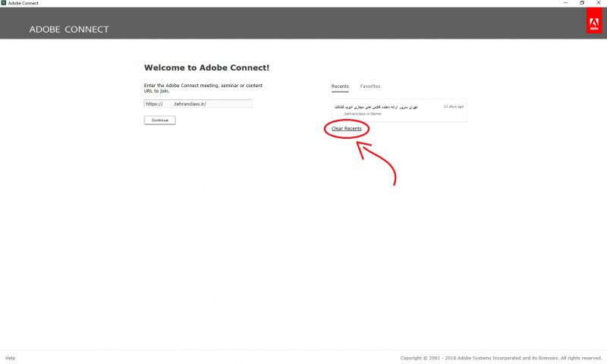Click the tehranclass.ir/demo URL in recents
This screenshot has height=364, width=607.
point(361,114)
